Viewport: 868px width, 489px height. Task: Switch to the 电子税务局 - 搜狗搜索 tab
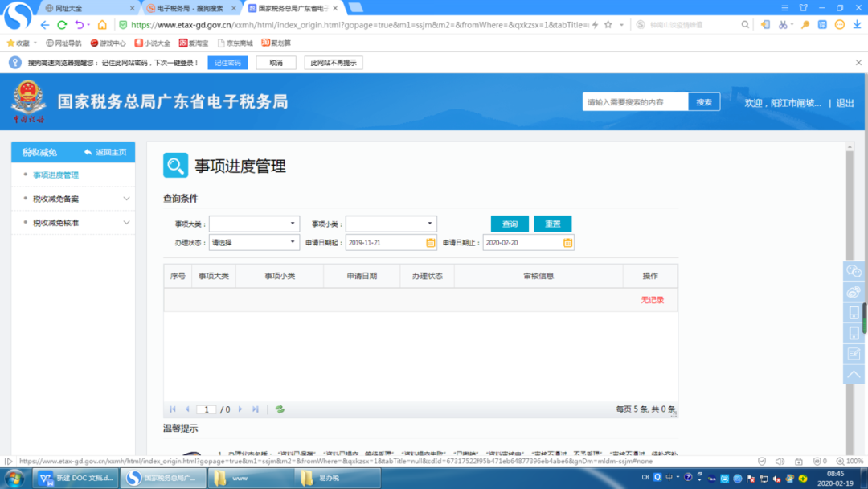[191, 8]
